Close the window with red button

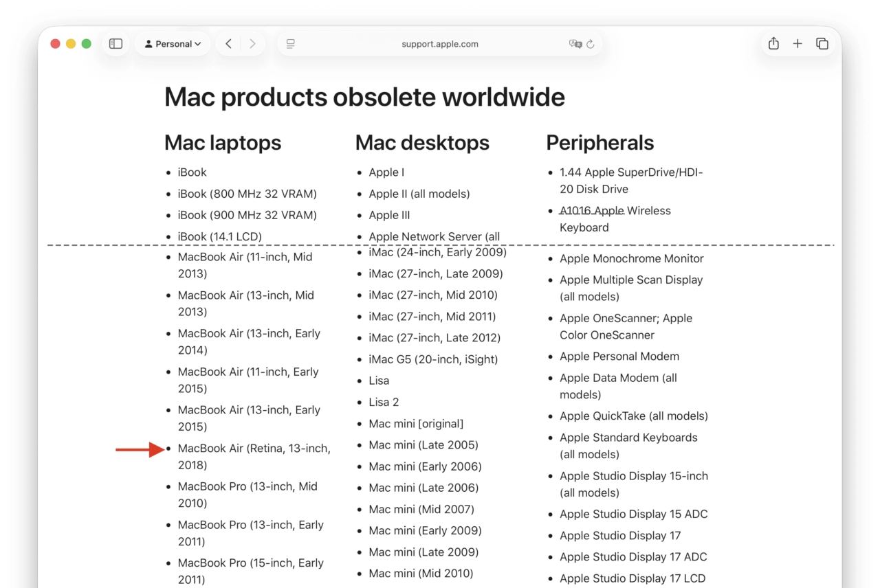coord(56,44)
